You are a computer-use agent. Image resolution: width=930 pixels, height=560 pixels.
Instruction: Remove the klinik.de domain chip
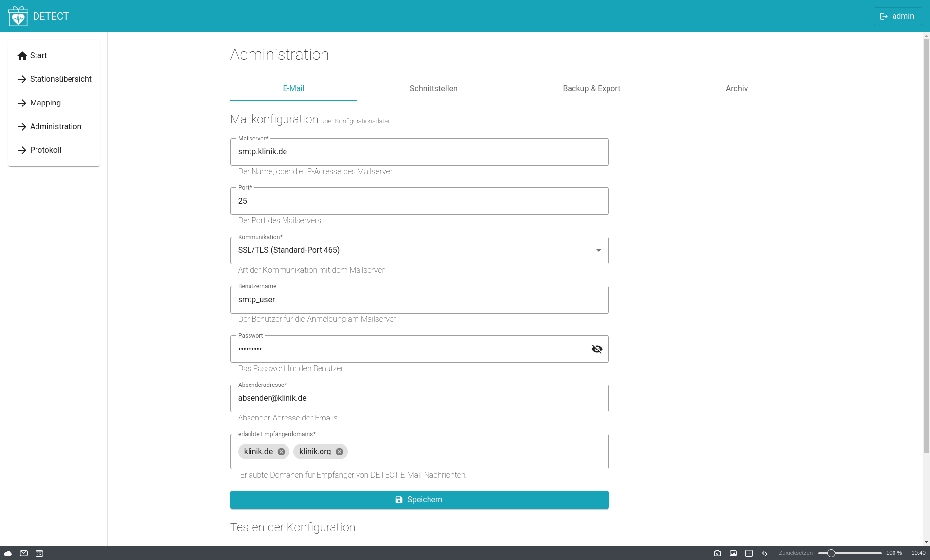[281, 452]
